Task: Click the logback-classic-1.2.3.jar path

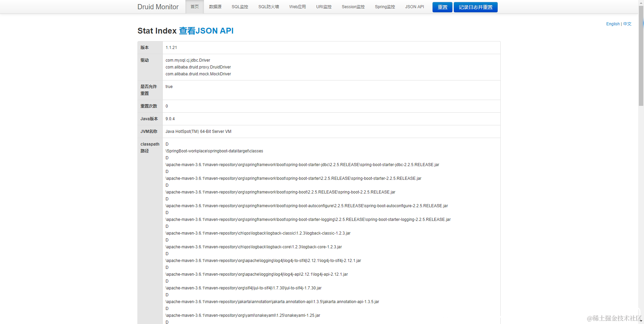Action: (258, 233)
